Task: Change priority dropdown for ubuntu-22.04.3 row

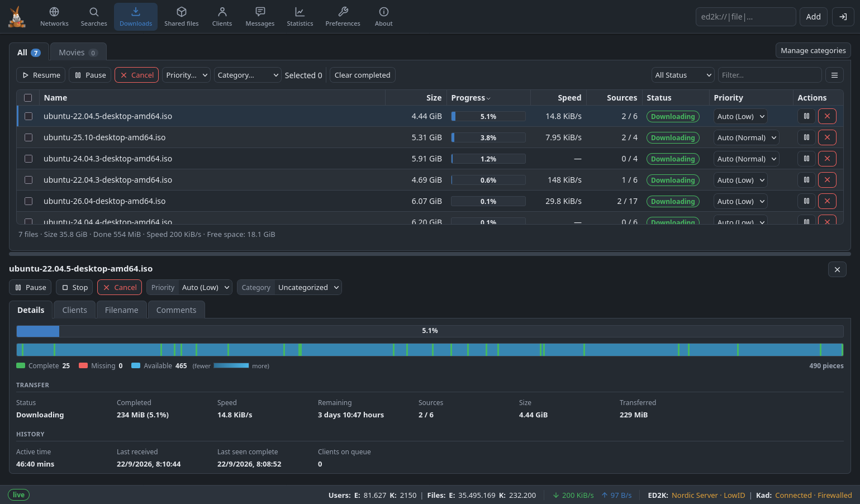Action: [x=740, y=180]
